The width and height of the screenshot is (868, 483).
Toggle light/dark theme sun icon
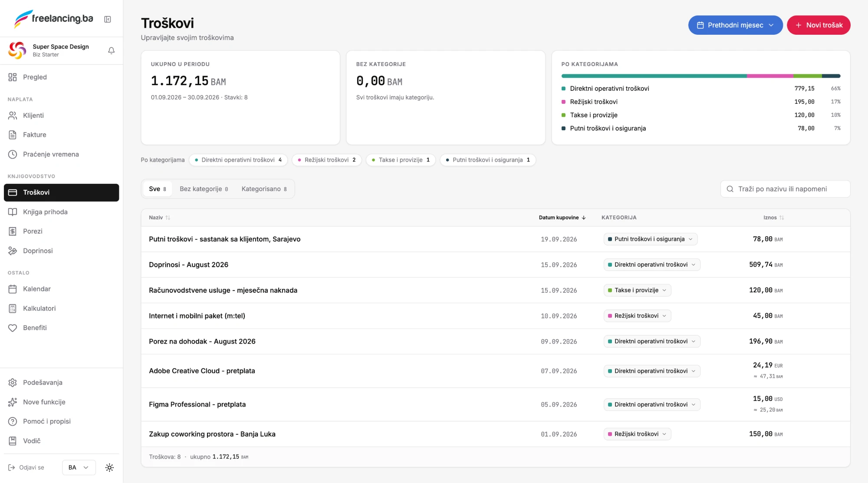(109, 467)
